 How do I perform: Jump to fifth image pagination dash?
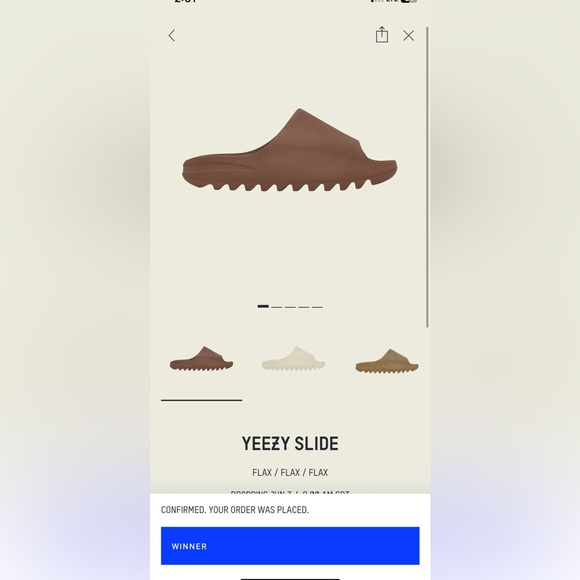pyautogui.click(x=317, y=307)
